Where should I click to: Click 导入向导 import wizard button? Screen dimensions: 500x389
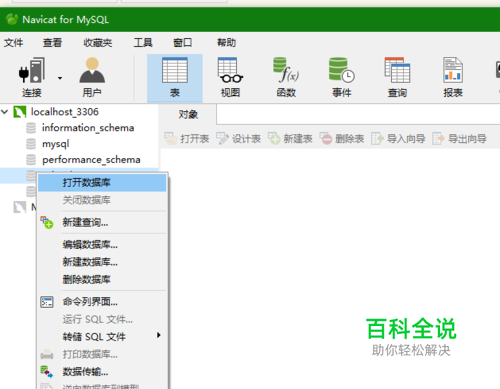click(x=398, y=138)
